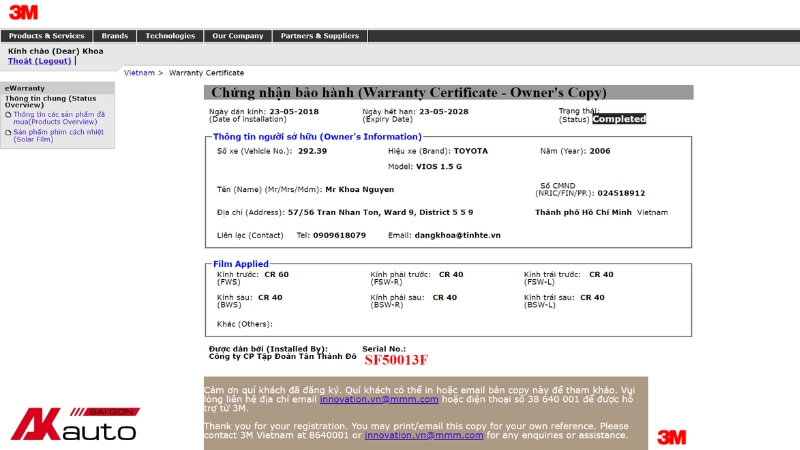
Task: Open the Partners & Suppliers menu
Action: [319, 36]
